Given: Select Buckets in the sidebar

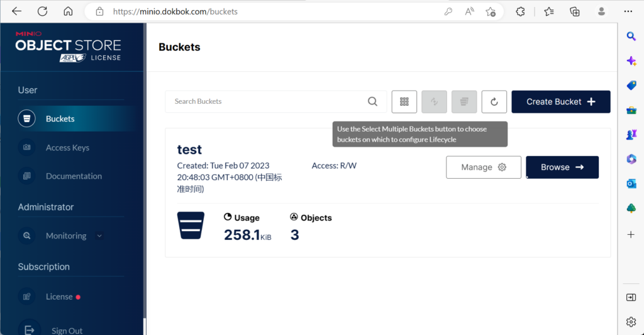Looking at the screenshot, I should click(60, 118).
